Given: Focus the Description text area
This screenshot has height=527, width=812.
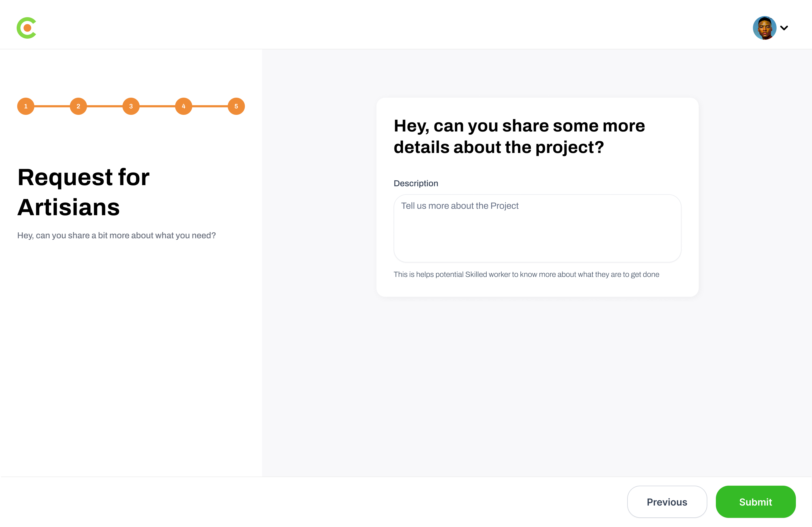Looking at the screenshot, I should coord(537,228).
